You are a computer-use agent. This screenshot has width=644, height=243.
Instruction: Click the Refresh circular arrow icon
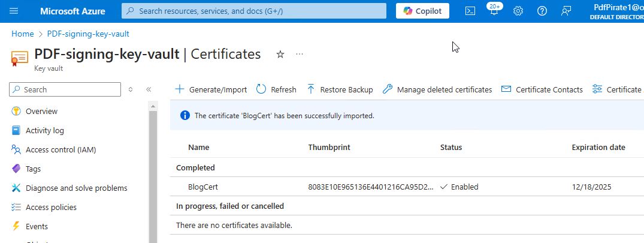click(x=261, y=89)
